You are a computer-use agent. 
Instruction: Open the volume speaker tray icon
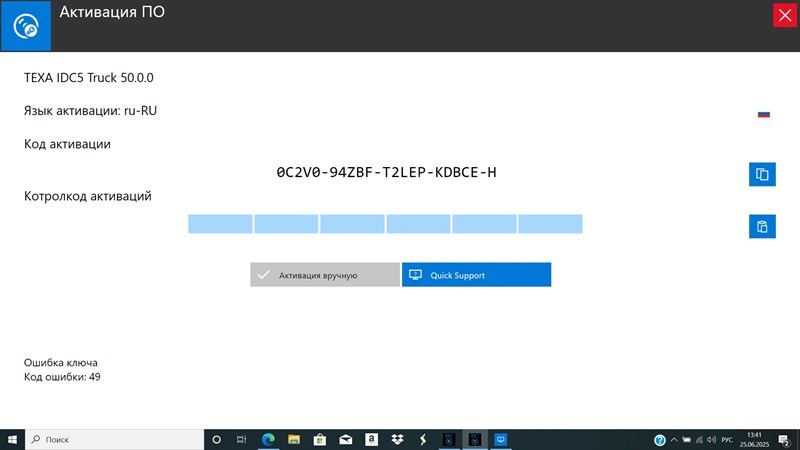pos(712,440)
